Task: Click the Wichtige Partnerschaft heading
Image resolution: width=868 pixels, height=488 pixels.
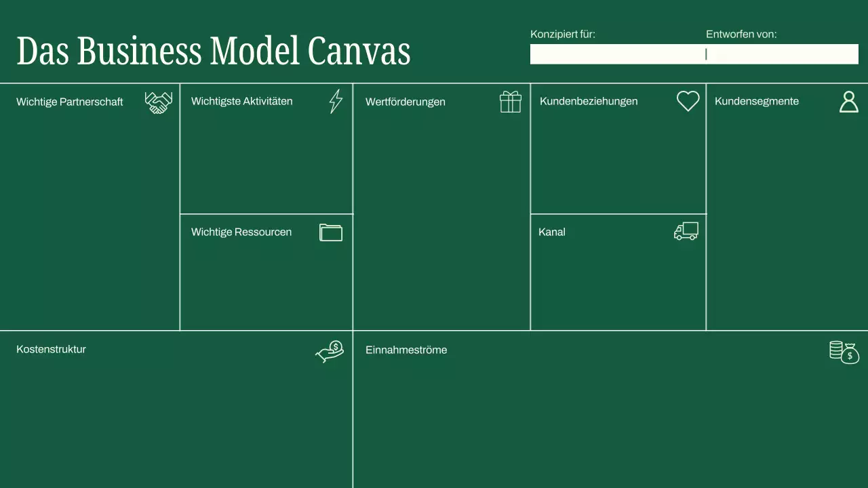Action: 69,102
